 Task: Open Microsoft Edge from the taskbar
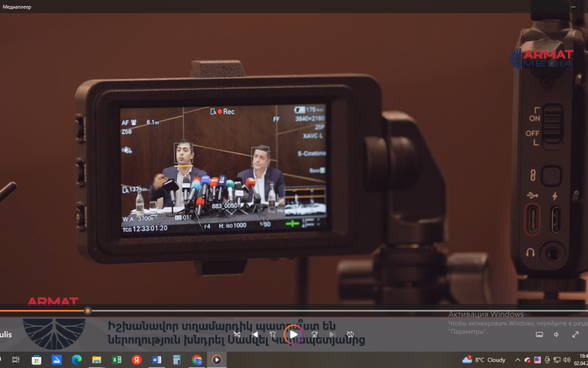pyautogui.click(x=76, y=360)
